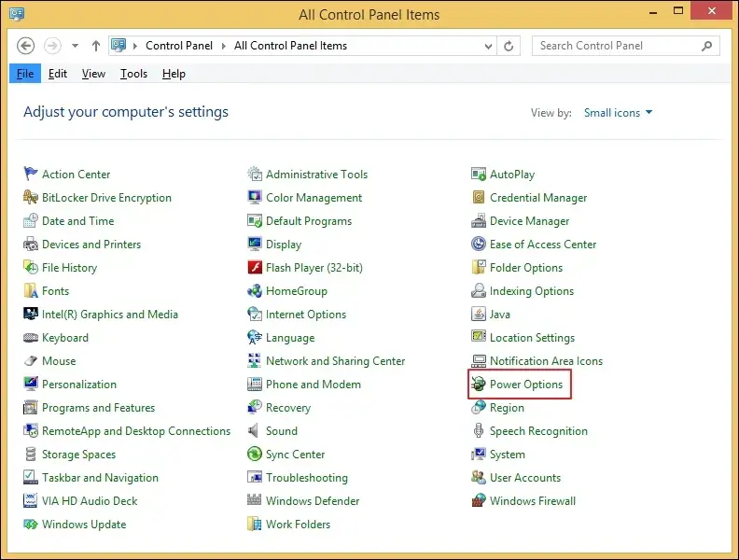This screenshot has width=739, height=560.
Task: Go back with the Back arrow button
Action: click(x=25, y=46)
